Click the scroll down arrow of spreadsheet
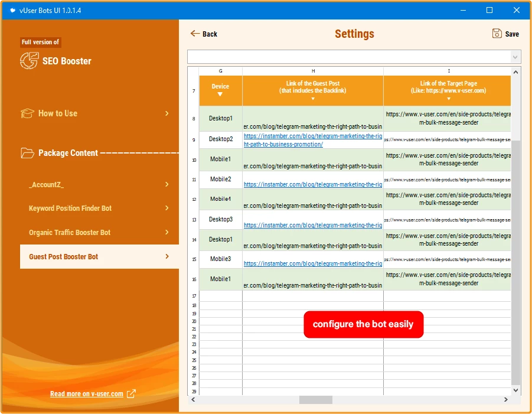The image size is (532, 414). (515, 390)
